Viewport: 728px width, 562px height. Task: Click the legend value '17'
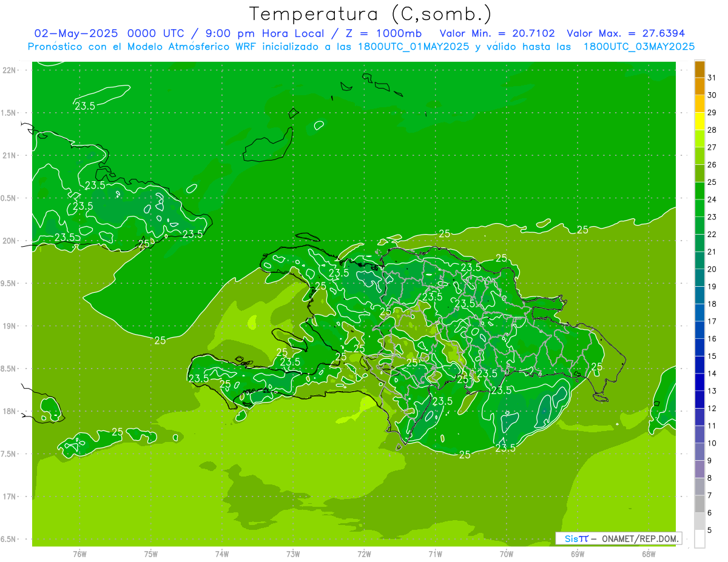[x=712, y=321]
